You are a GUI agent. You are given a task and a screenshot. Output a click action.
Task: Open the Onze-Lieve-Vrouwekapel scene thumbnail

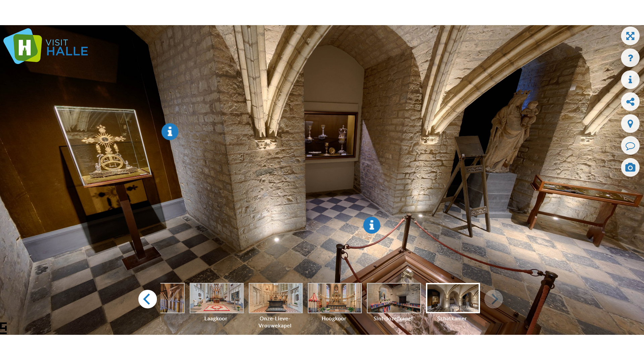coord(275,298)
